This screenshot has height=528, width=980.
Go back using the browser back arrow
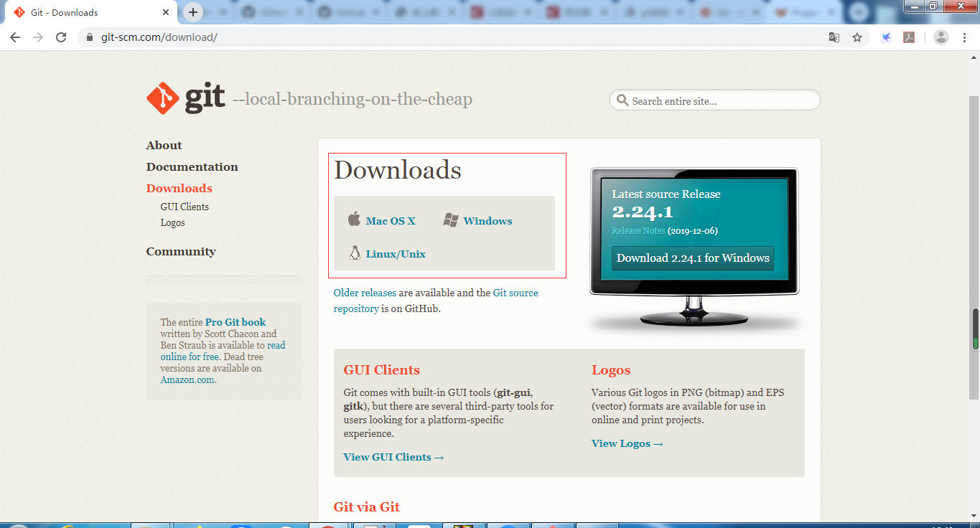click(x=15, y=37)
